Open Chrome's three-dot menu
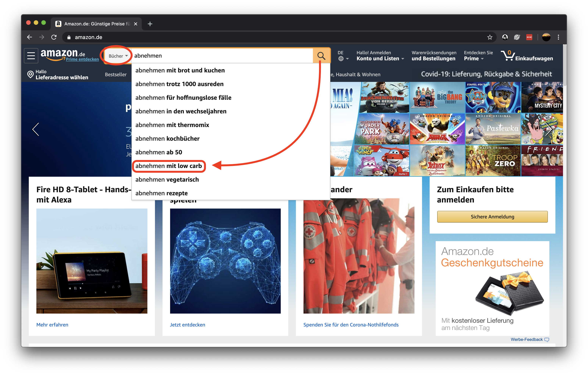The image size is (588, 375). (558, 37)
